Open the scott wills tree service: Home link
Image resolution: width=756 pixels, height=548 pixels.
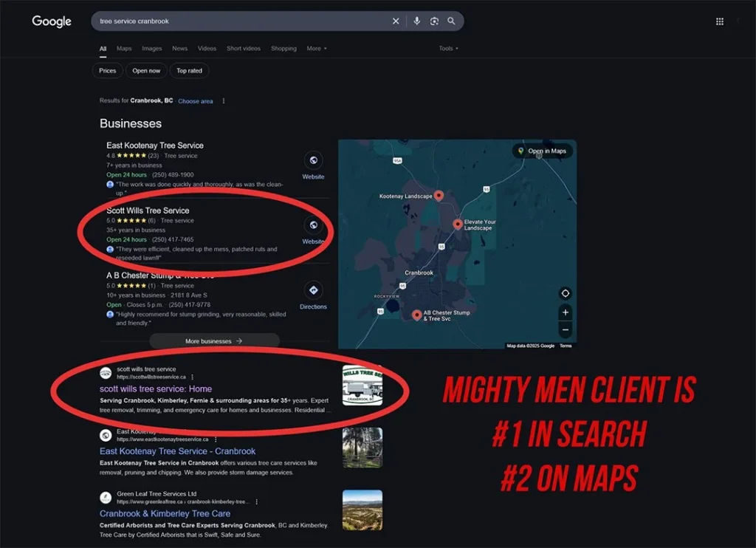coord(156,388)
